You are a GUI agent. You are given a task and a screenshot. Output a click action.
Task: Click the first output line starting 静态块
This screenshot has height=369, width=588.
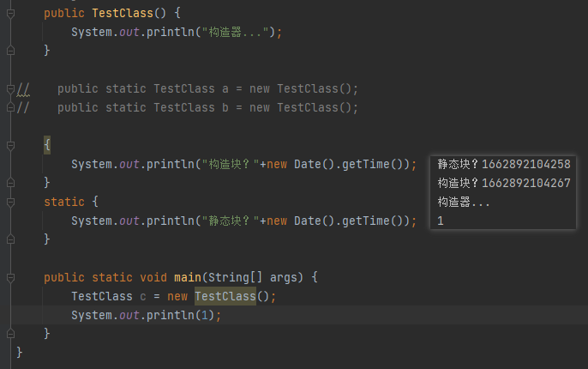click(x=503, y=164)
